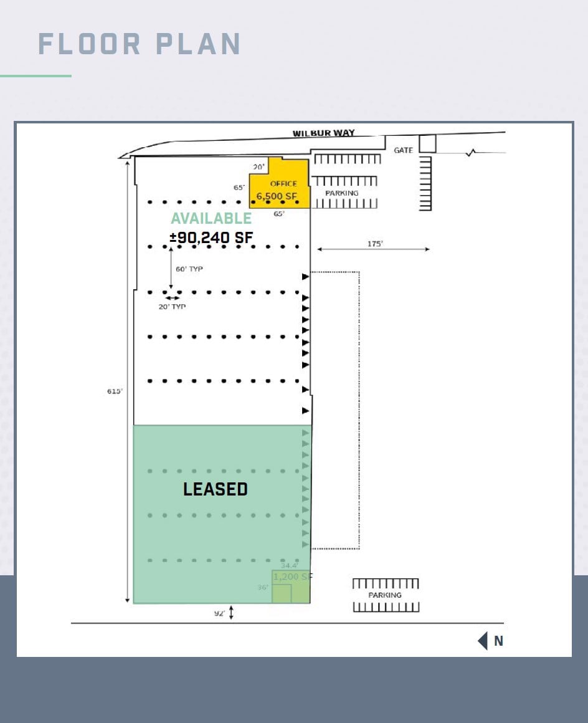The image size is (588, 723).
Task: Click the 20' TYP horizontal dimension arrow
Action: pos(172,298)
